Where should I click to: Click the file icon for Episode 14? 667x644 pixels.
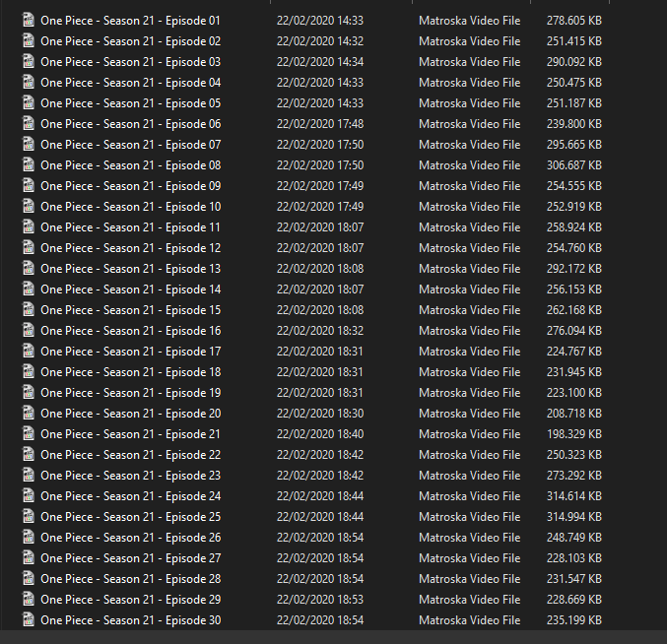click(x=29, y=290)
